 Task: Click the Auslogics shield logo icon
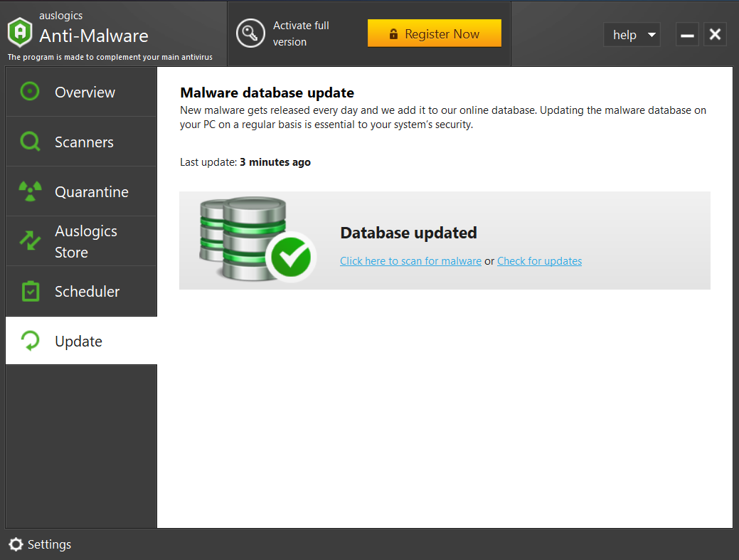click(x=20, y=32)
